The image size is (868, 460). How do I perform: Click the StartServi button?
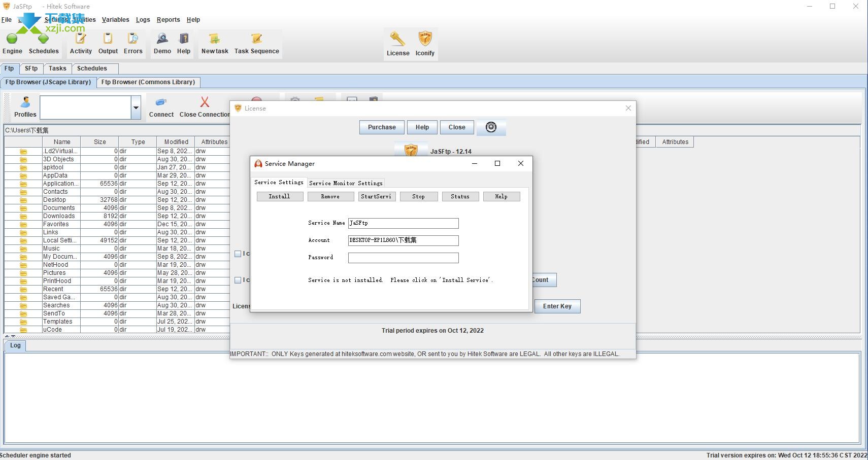(377, 196)
